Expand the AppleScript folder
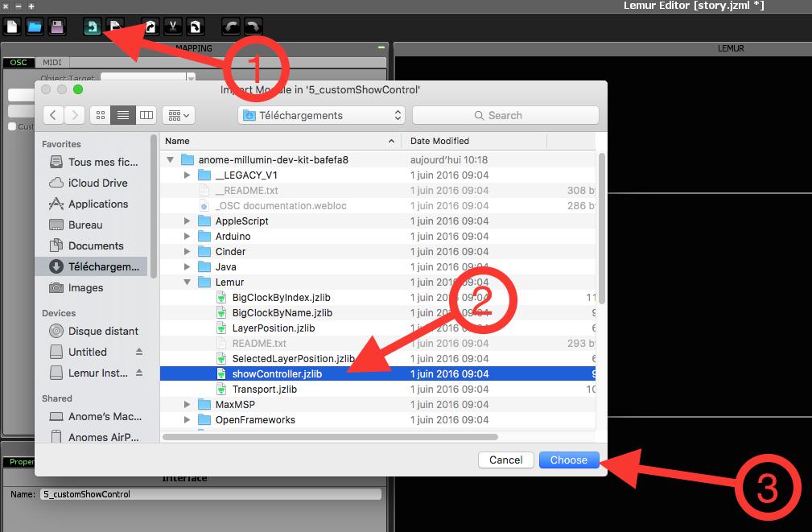812x532 pixels. (188, 221)
